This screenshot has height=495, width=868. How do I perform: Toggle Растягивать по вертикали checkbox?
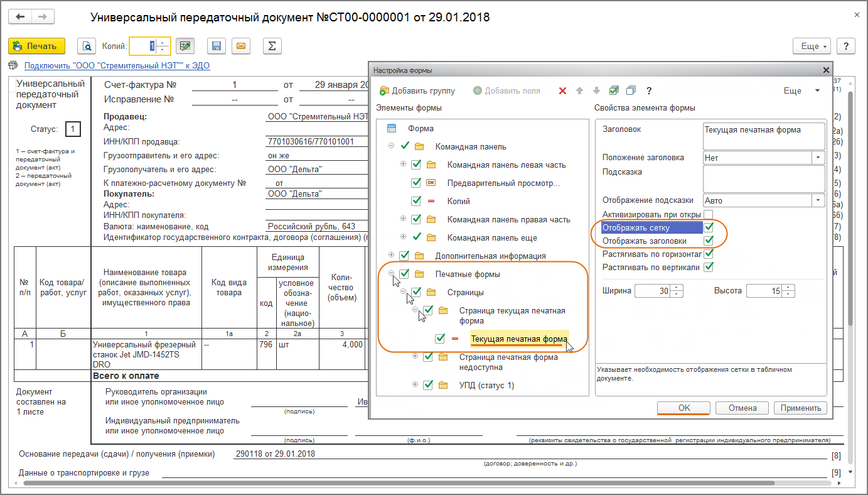tap(709, 267)
